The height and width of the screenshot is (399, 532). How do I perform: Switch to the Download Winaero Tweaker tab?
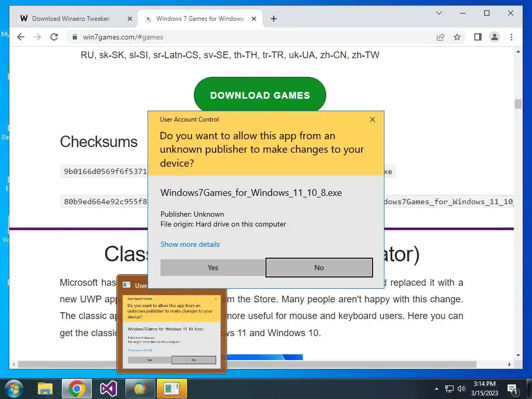(x=71, y=19)
